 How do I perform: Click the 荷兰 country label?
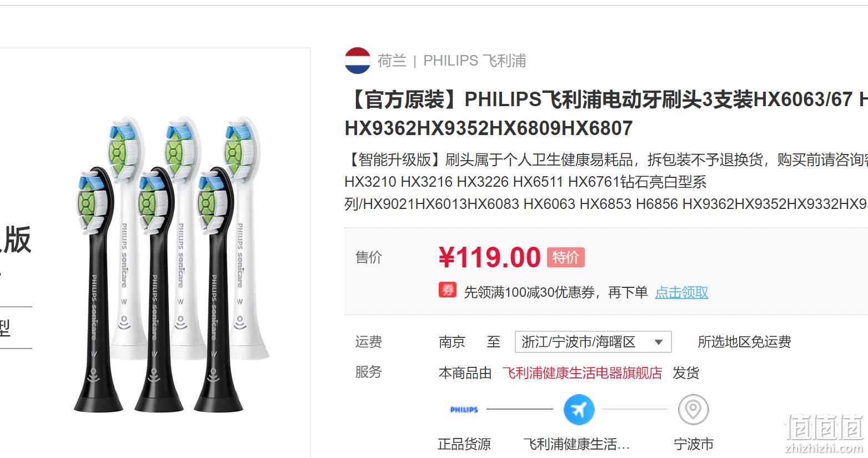pyautogui.click(x=392, y=61)
